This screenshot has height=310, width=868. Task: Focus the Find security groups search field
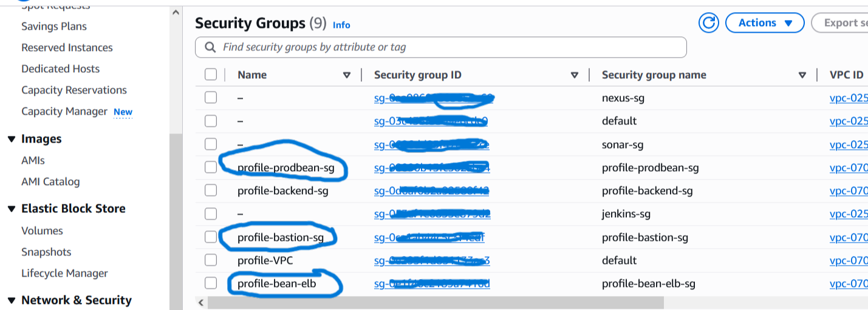coord(441,47)
